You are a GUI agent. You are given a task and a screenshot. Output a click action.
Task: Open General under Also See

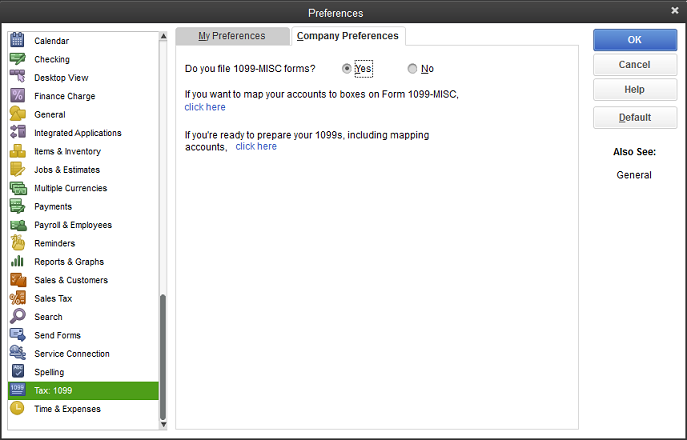click(x=634, y=175)
